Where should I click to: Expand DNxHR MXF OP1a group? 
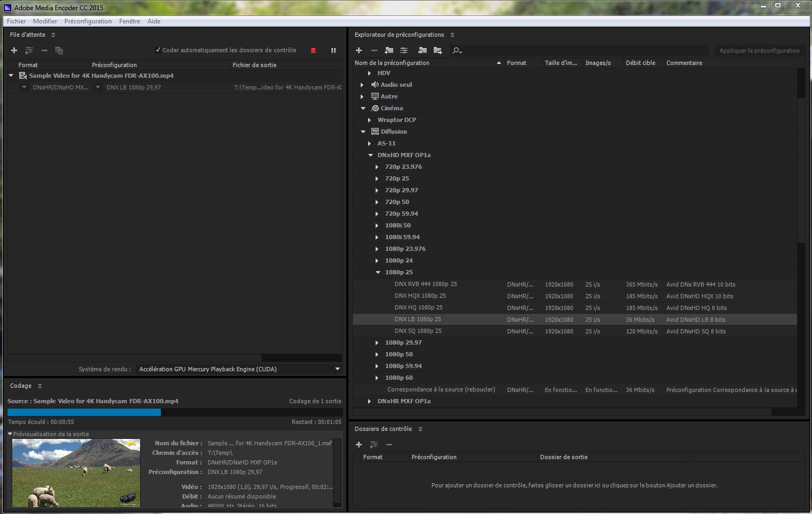369,401
